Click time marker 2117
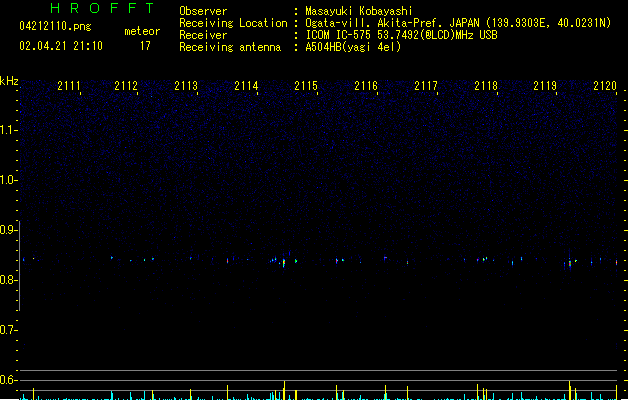629x400 pixels. 426,86
